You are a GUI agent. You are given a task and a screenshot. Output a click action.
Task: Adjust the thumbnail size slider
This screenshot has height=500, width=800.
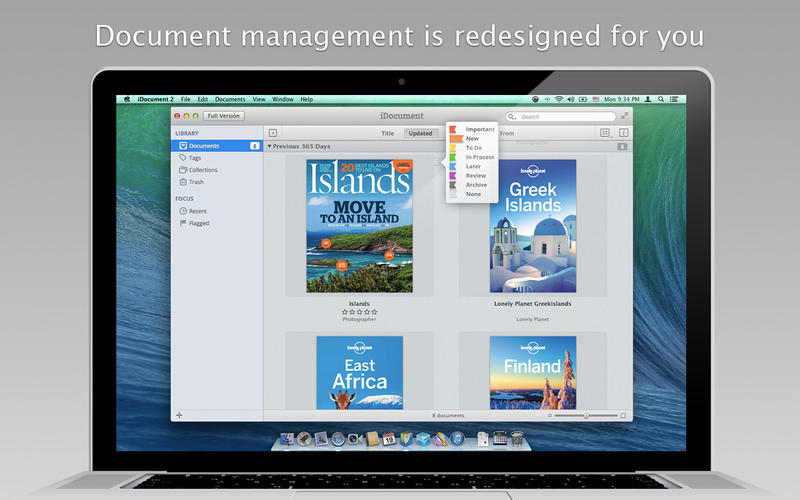pyautogui.click(x=586, y=414)
